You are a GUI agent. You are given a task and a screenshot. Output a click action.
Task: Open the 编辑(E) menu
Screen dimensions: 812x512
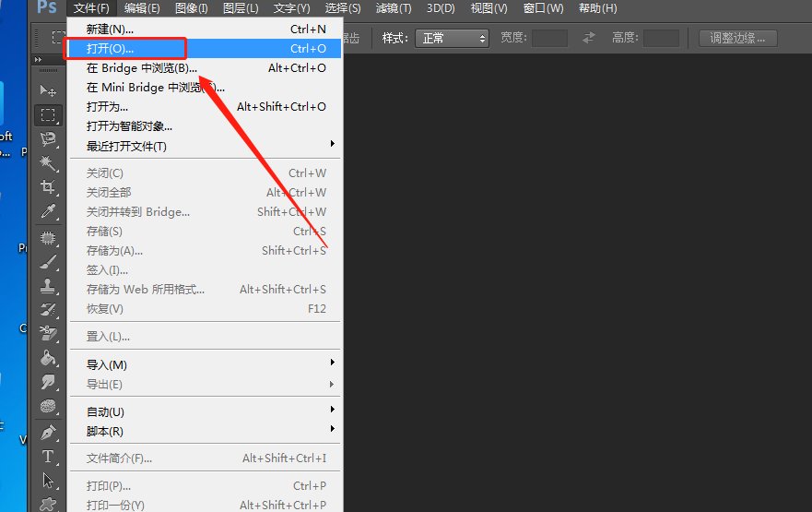tap(142, 8)
